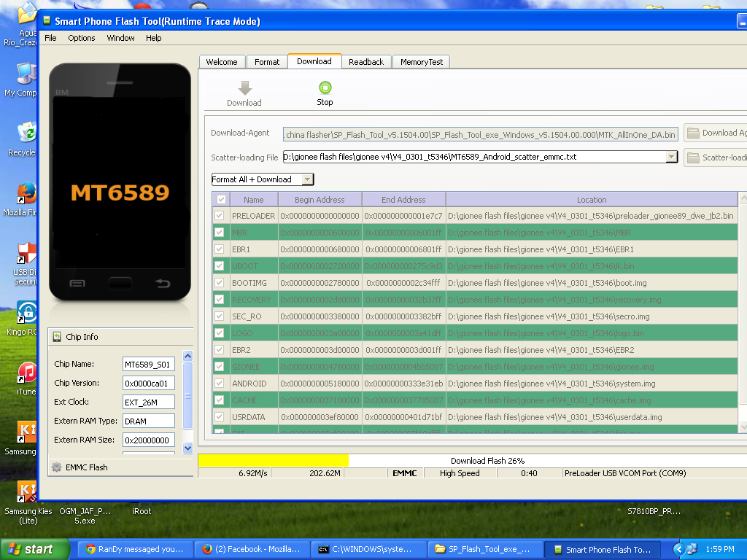Screen dimensions: 747x560
Task: Toggle the MBR partition checkbox
Action: 219,233
